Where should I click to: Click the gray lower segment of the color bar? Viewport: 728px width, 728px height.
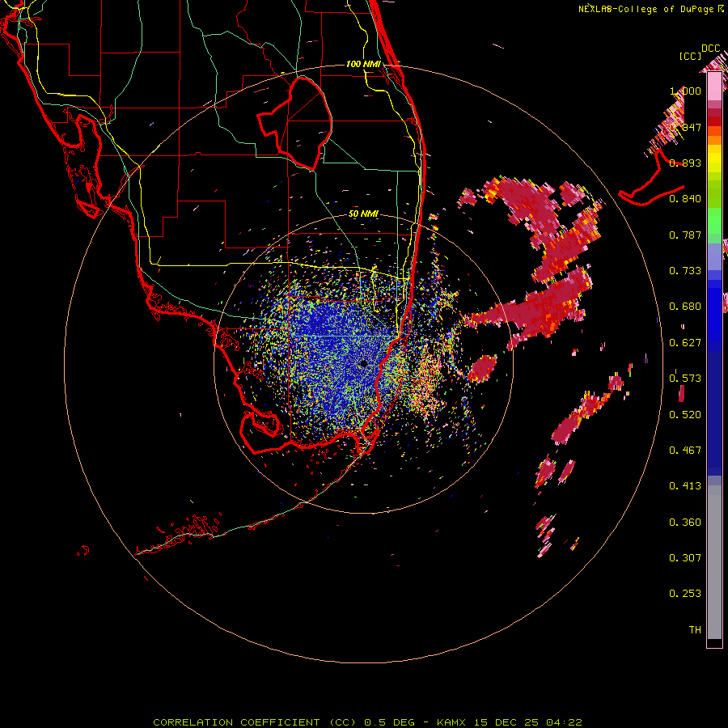[714, 562]
